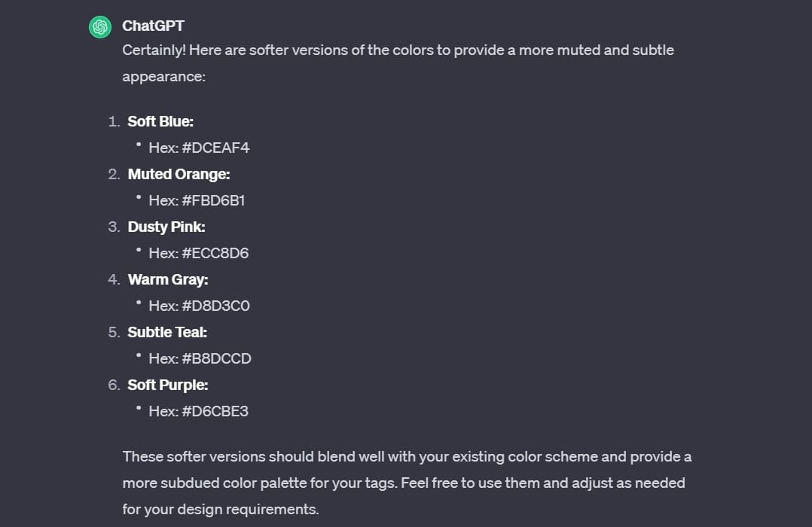Click the ChatGPT logo avatar icon
This screenshot has width=812, height=527.
click(x=99, y=26)
